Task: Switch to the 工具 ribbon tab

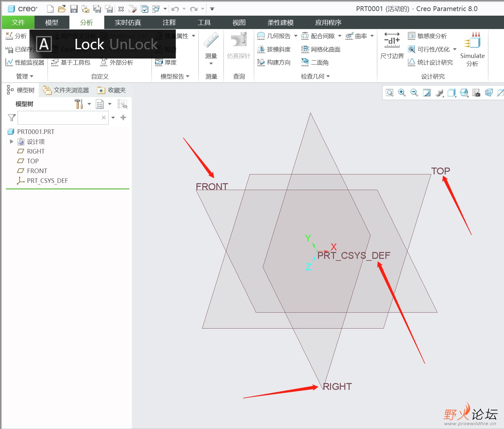Action: 204,22
